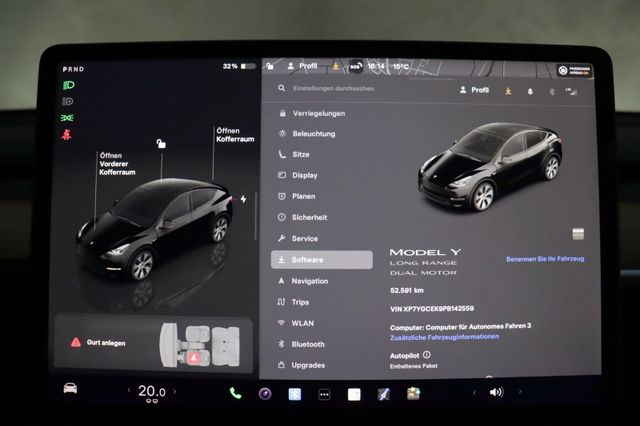Tap the car controls icon in bottom bar
640x426 pixels.
[x=71, y=389]
